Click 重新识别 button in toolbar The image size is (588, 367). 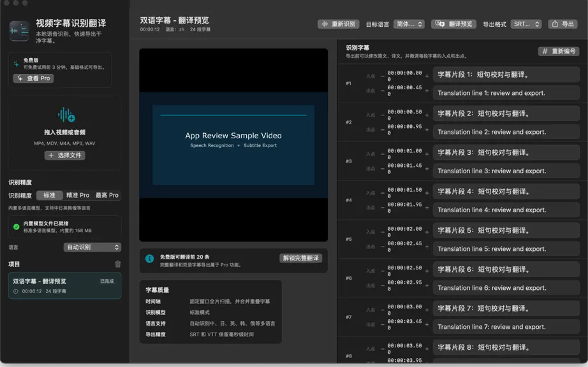point(339,24)
